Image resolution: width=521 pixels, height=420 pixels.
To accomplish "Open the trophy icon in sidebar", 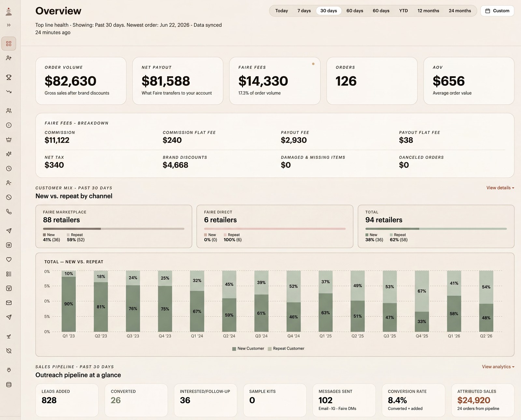I will [9, 77].
